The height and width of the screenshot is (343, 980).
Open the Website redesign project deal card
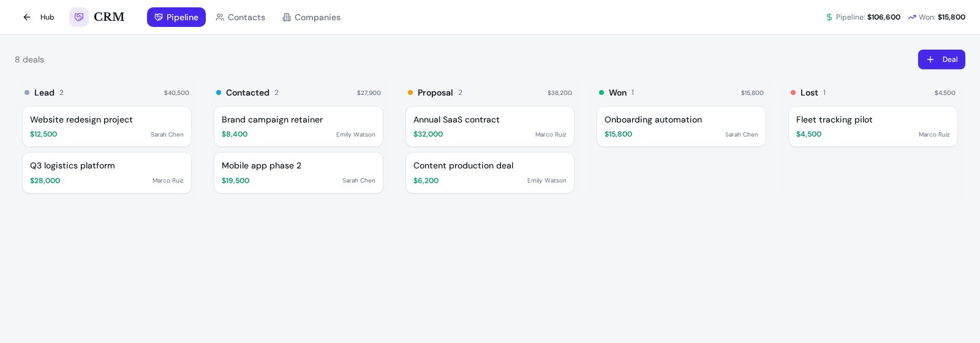click(x=107, y=127)
